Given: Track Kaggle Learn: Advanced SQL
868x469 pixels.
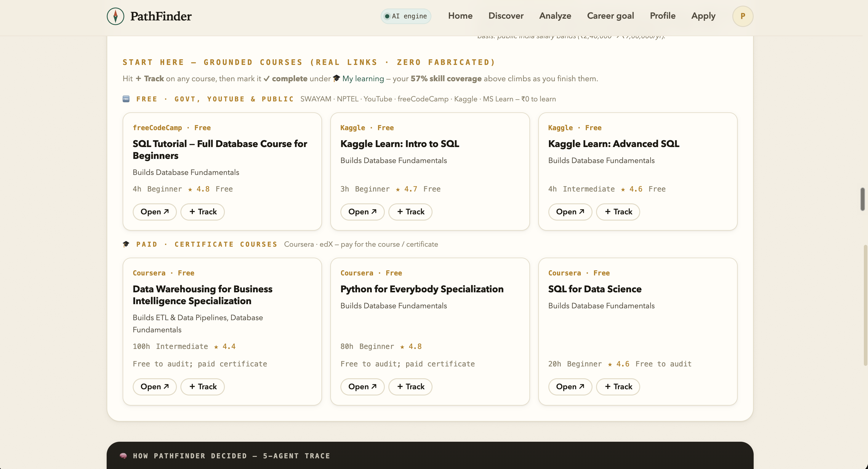Looking at the screenshot, I should pos(618,212).
